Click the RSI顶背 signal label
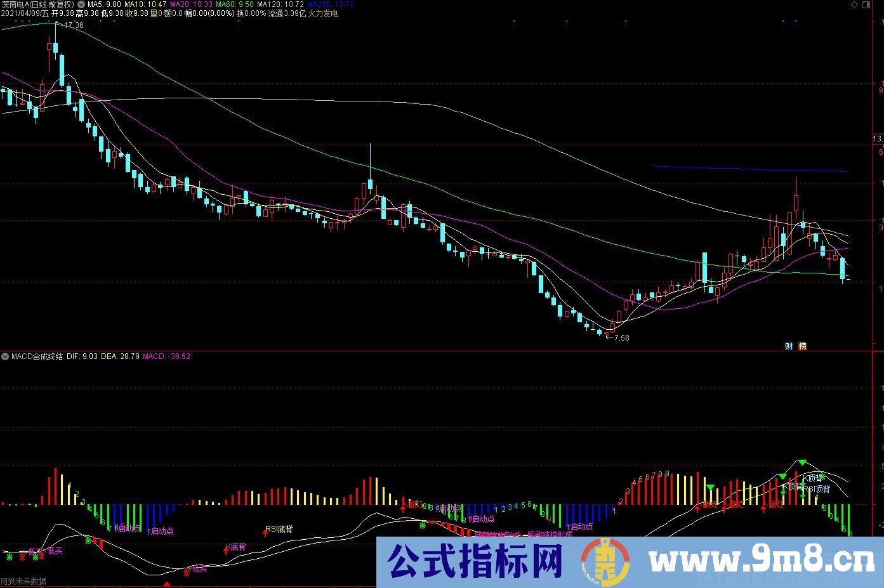884x588 pixels. 816,489
